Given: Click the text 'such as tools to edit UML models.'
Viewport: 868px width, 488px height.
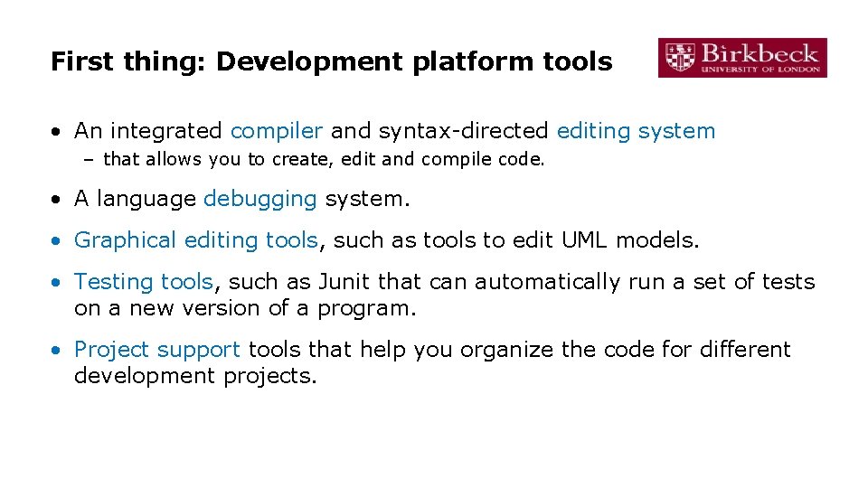Looking at the screenshot, I should tap(516, 240).
